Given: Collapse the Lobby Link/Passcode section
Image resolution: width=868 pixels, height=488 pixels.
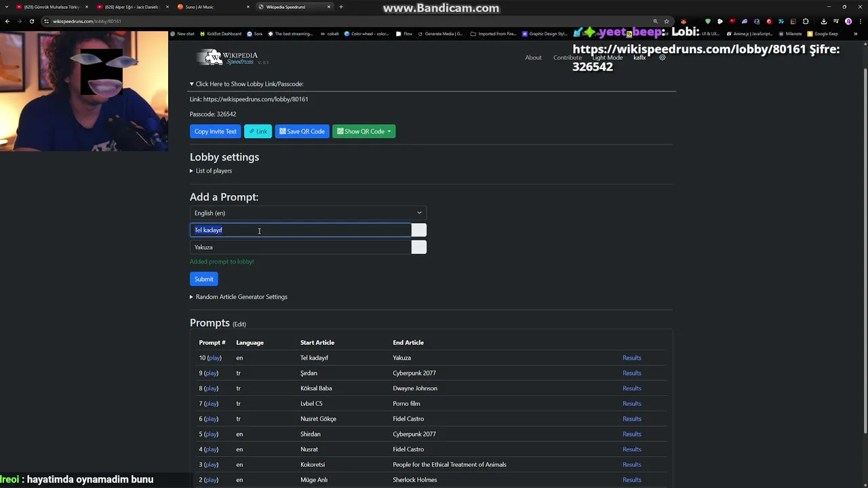Looking at the screenshot, I should (247, 84).
